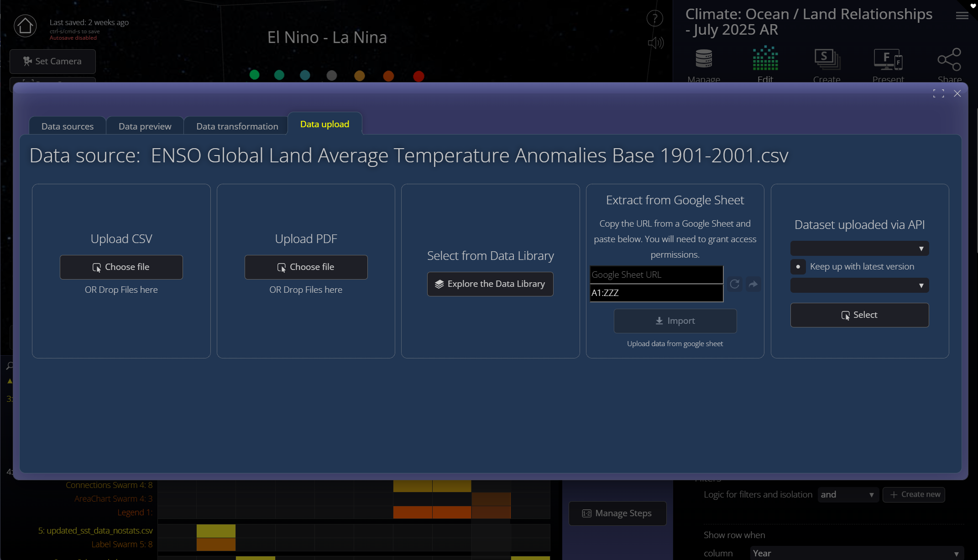This screenshot has height=560, width=978.
Task: Toggle the audio speaker icon
Action: (656, 43)
